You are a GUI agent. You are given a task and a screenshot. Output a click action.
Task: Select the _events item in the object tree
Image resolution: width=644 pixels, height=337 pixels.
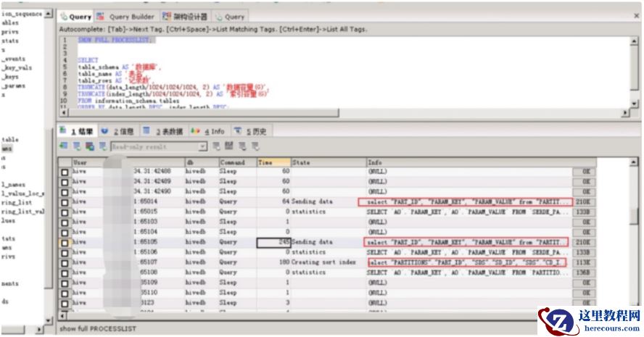[13, 59]
